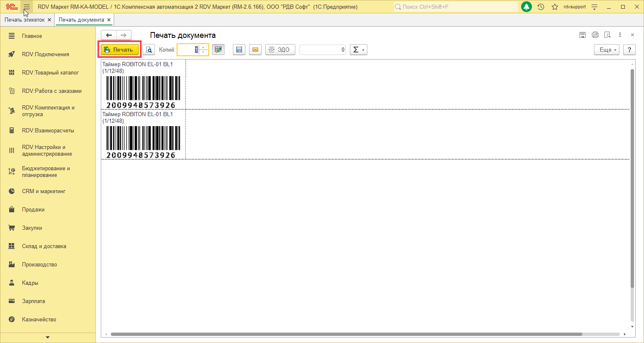Click the Печать документа form title
The height and width of the screenshot is (343, 644).
pos(183,35)
